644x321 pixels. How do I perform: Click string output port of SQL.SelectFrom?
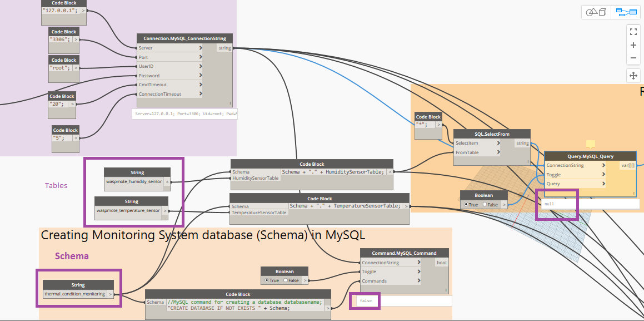[x=522, y=143]
